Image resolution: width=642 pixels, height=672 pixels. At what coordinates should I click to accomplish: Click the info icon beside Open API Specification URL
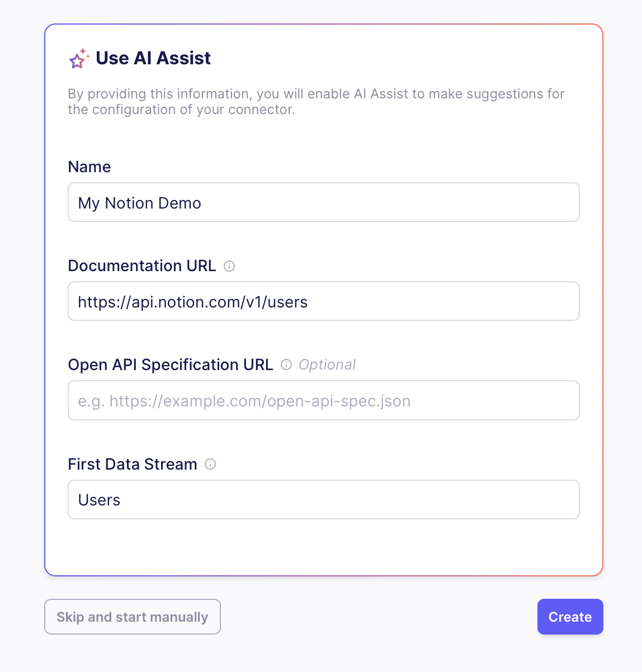(286, 365)
